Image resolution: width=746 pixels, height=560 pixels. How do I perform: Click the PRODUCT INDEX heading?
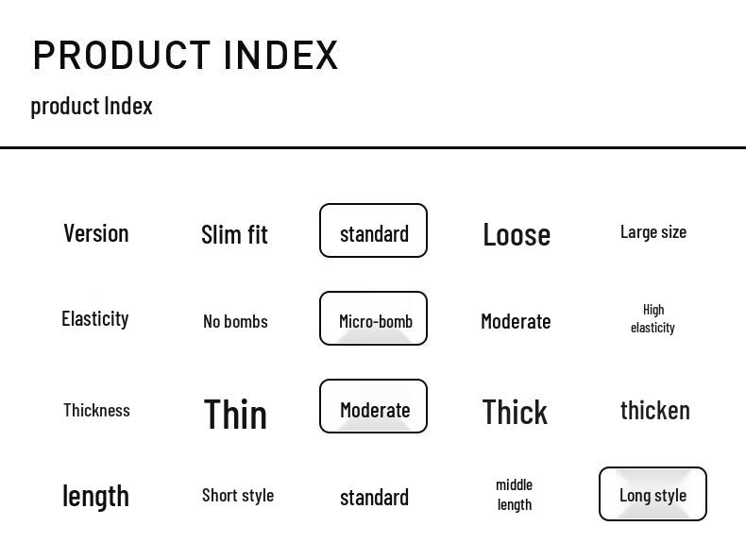coord(185,55)
